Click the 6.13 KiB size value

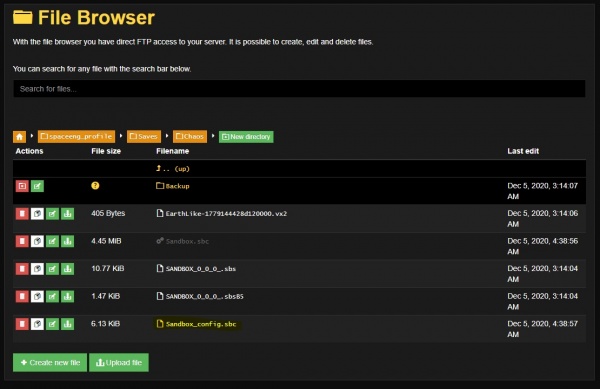point(106,324)
